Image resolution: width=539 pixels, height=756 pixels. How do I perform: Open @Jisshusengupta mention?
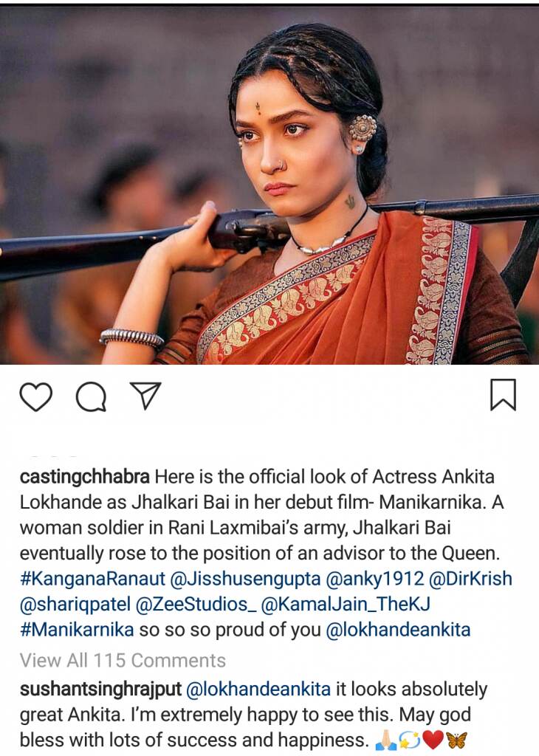click(x=245, y=579)
